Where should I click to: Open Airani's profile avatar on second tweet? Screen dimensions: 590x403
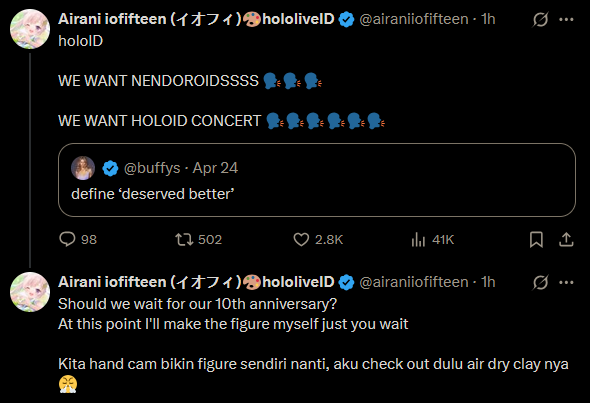pos(30,292)
